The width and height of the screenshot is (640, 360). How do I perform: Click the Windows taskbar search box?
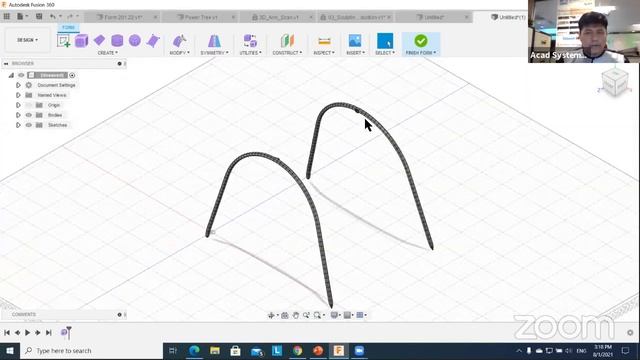92,351
